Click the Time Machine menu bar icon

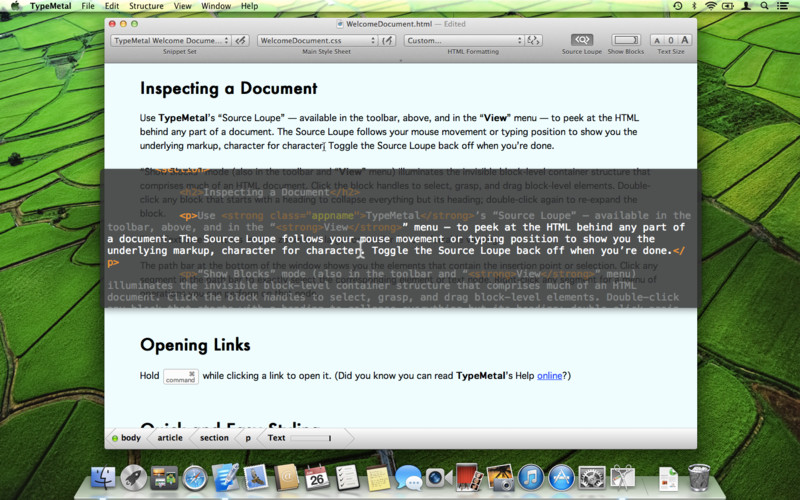(678, 6)
